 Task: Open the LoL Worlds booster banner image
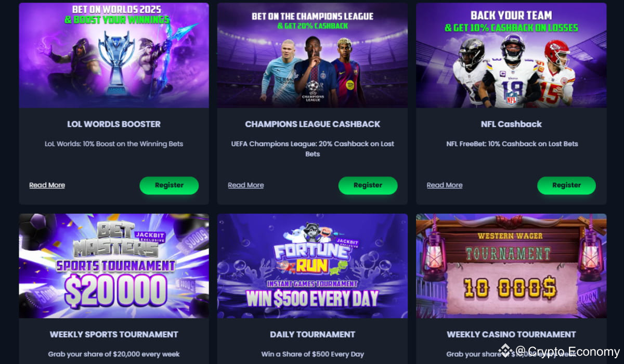(x=114, y=55)
